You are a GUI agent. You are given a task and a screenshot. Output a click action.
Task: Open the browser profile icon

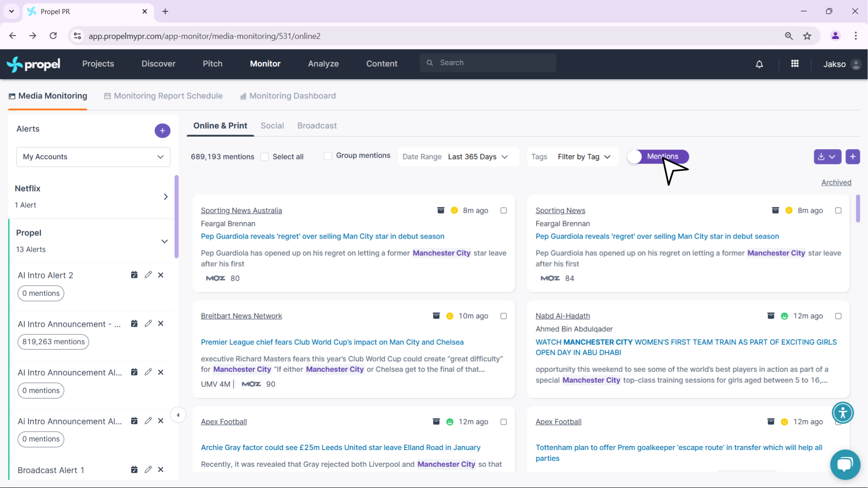835,36
